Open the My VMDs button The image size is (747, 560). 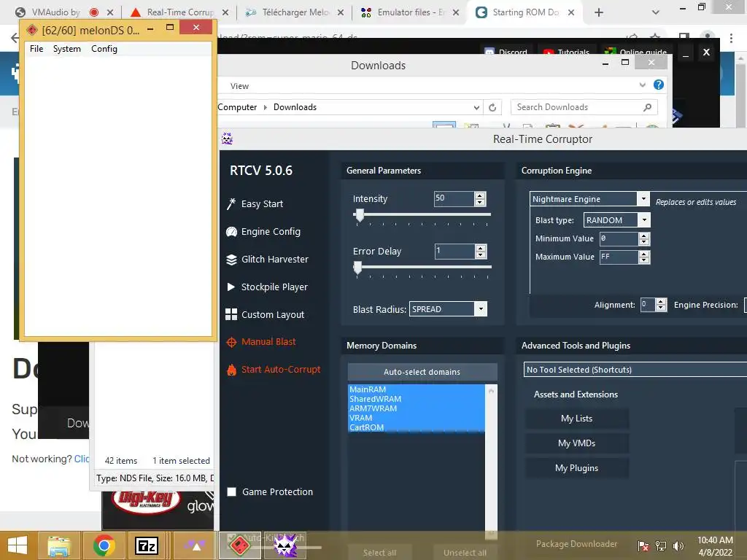[x=576, y=443]
